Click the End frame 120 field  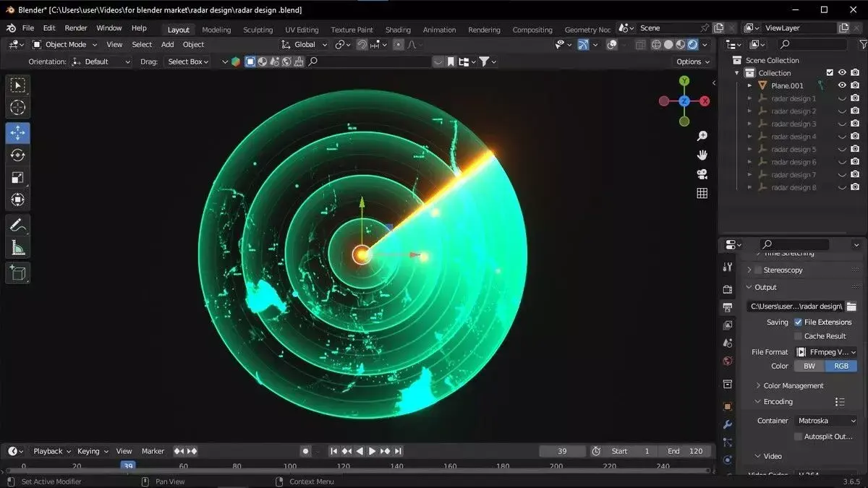pos(686,451)
